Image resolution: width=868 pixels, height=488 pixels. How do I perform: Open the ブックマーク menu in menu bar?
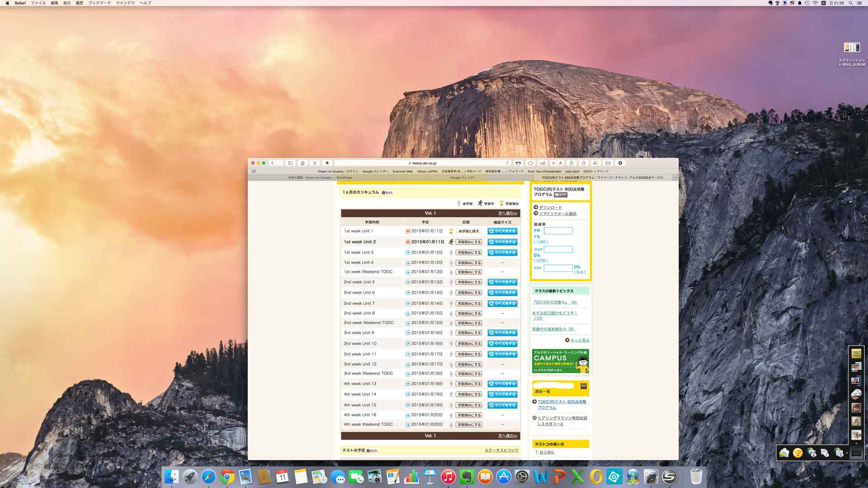(99, 3)
